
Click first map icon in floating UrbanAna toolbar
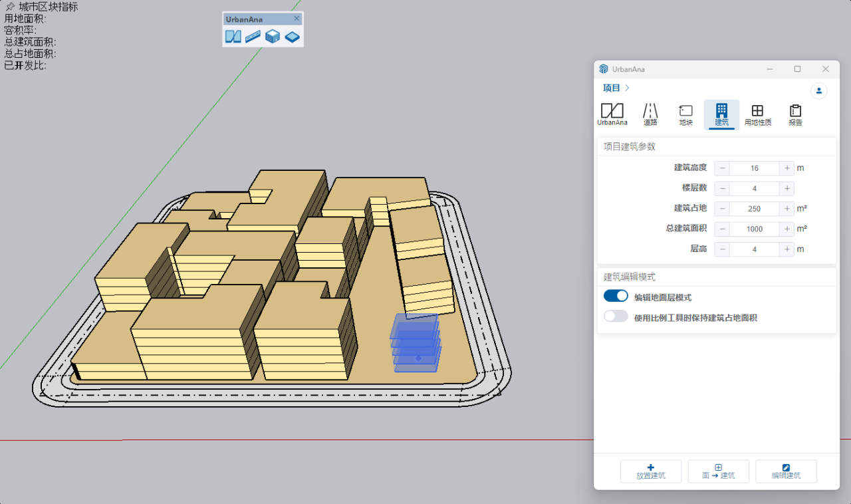(233, 37)
